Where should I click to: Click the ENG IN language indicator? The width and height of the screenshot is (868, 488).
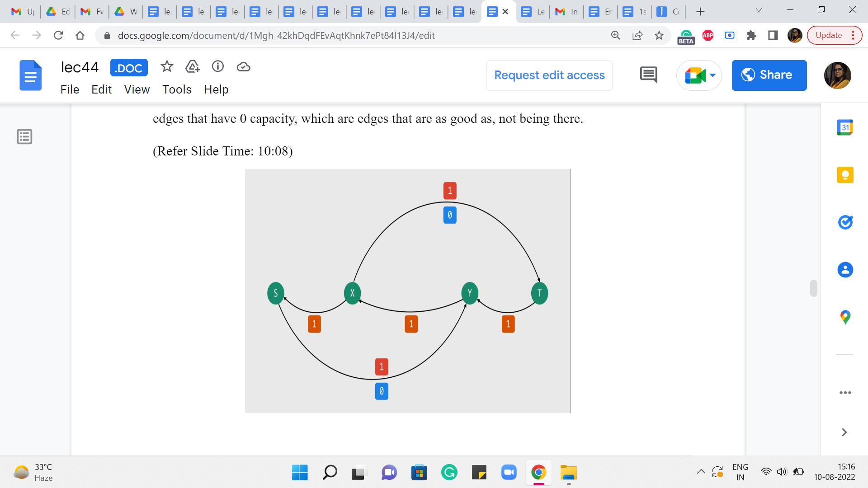click(x=740, y=472)
